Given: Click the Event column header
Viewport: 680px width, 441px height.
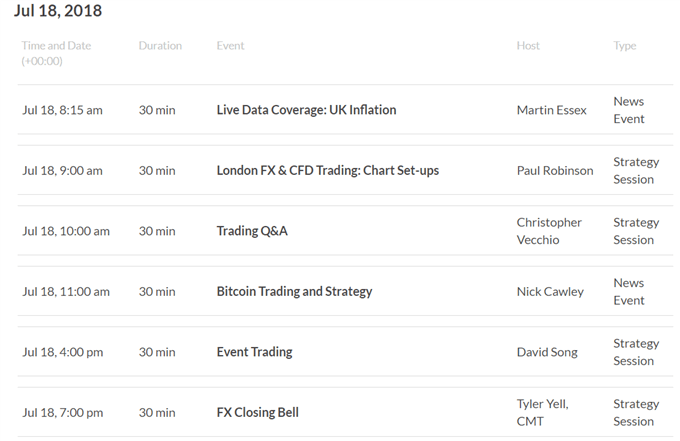Looking at the screenshot, I should click(230, 46).
